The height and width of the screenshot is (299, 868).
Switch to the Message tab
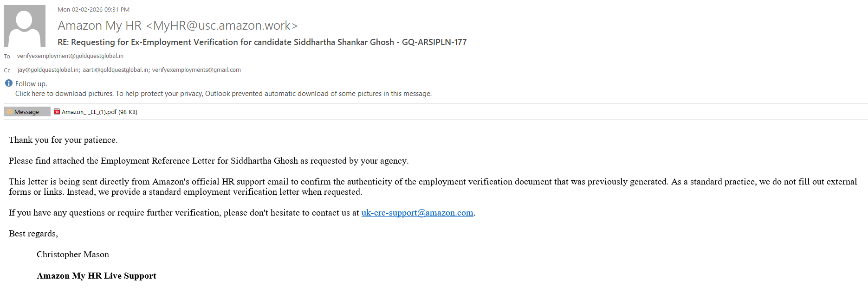[27, 112]
